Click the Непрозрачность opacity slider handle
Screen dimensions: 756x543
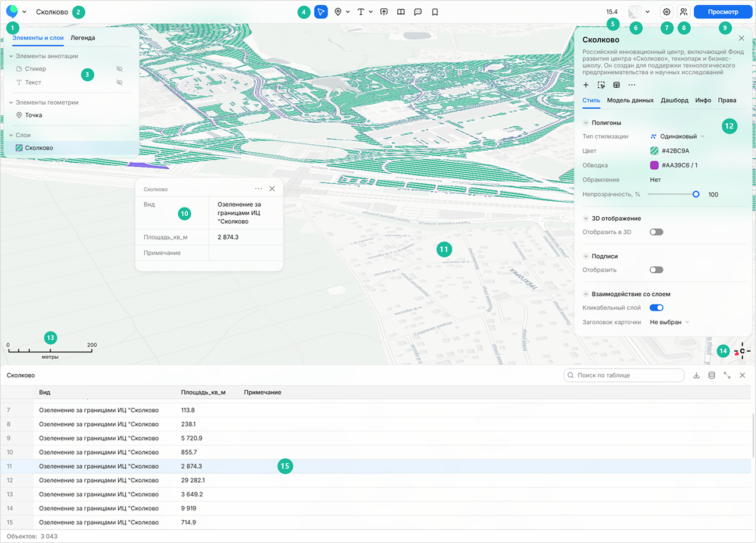(696, 194)
